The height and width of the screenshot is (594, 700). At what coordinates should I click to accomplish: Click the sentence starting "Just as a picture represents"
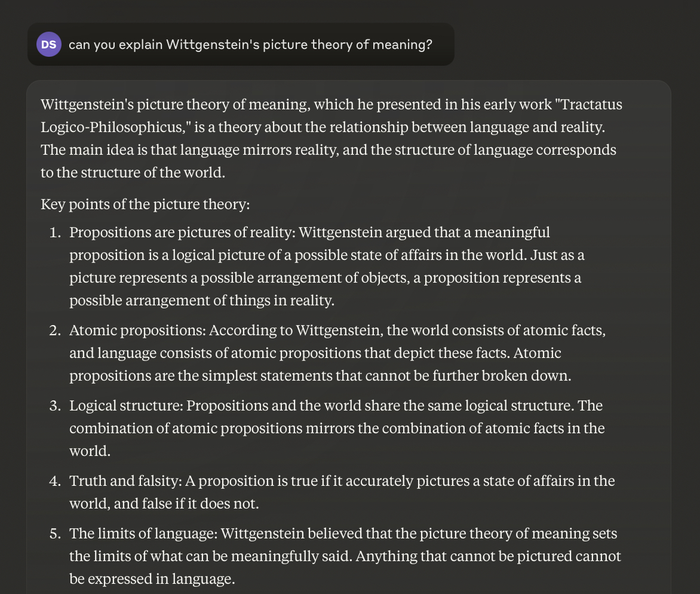click(x=325, y=278)
